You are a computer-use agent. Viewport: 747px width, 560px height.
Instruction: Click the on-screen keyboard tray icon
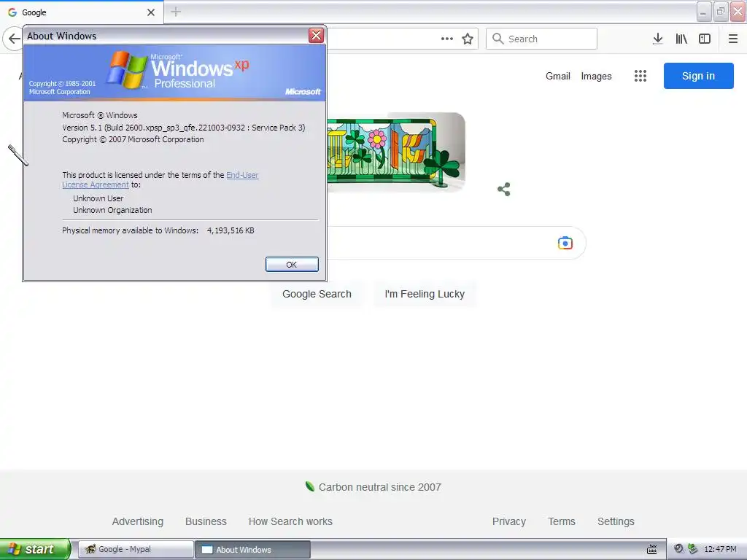coord(651,549)
